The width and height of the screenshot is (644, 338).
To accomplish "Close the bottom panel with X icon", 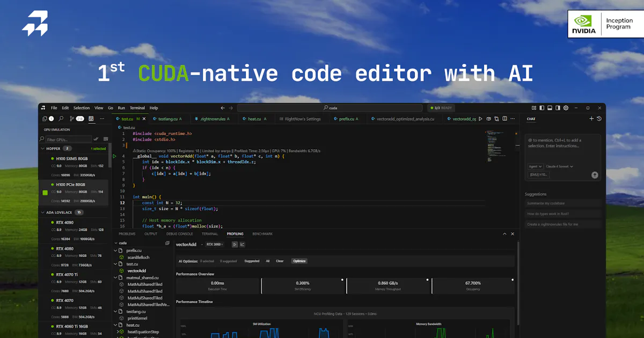I will (x=512, y=234).
